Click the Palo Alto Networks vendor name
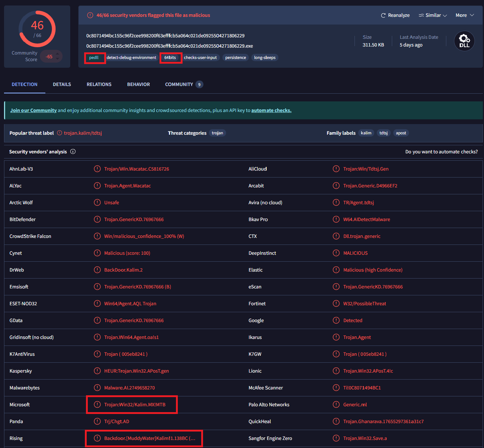 pos(269,404)
